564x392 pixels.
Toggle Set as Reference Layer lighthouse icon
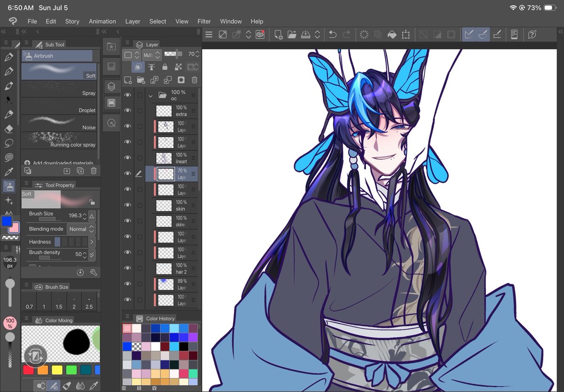pos(151,67)
